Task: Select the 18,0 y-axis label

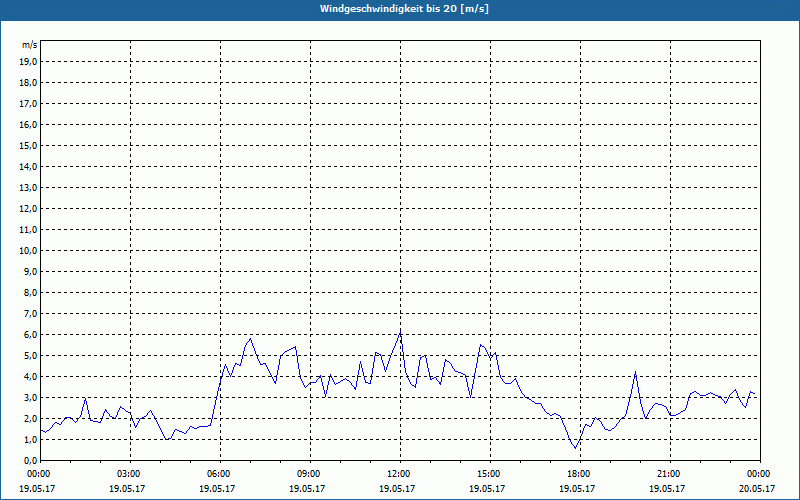Action: tap(28, 83)
